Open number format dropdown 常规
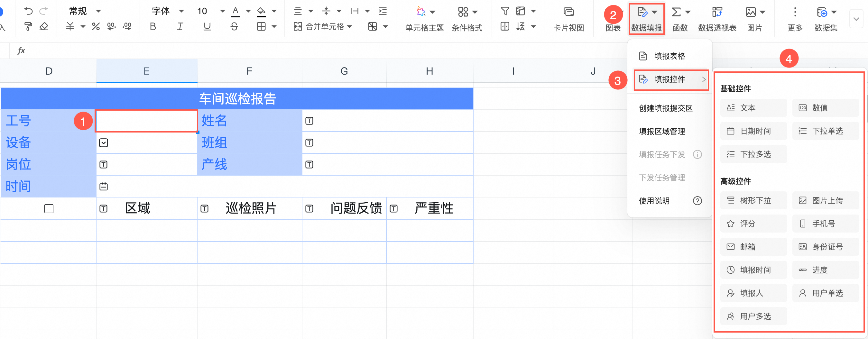This screenshot has height=339, width=868. [85, 11]
